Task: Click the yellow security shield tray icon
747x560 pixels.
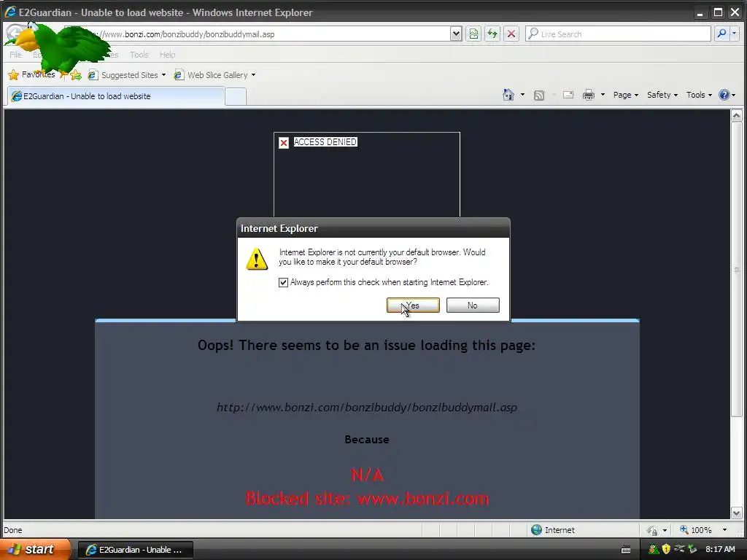Action: coord(666,549)
